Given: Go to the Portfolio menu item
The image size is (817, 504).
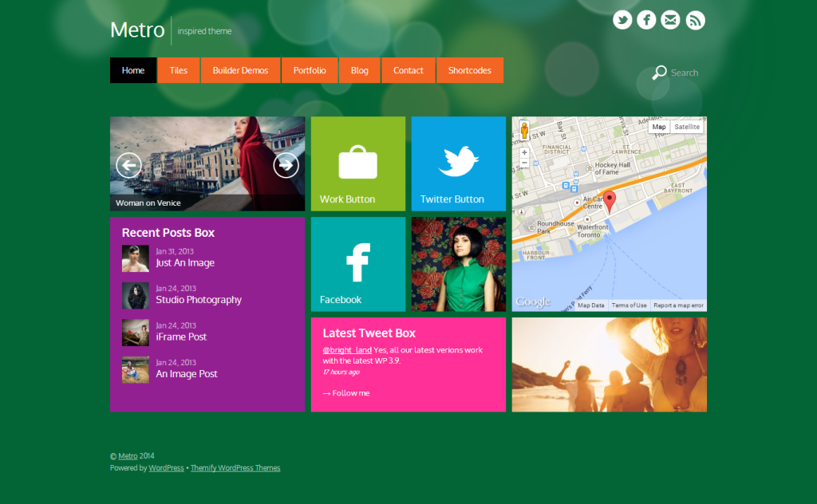Looking at the screenshot, I should coord(310,70).
